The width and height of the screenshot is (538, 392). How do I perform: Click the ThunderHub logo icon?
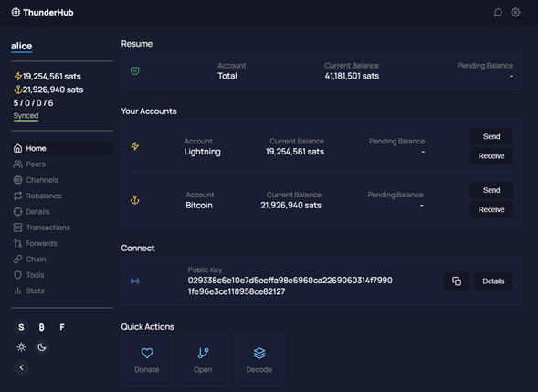tap(16, 13)
